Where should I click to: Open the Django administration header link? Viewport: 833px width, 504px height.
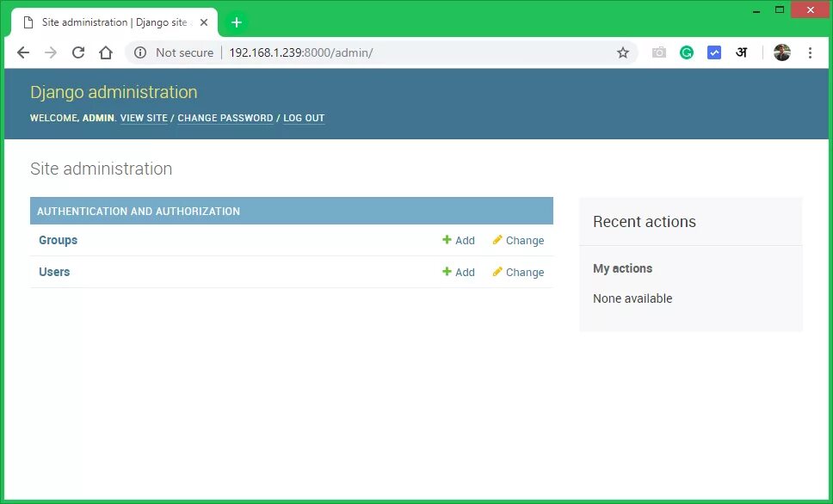[x=114, y=92]
